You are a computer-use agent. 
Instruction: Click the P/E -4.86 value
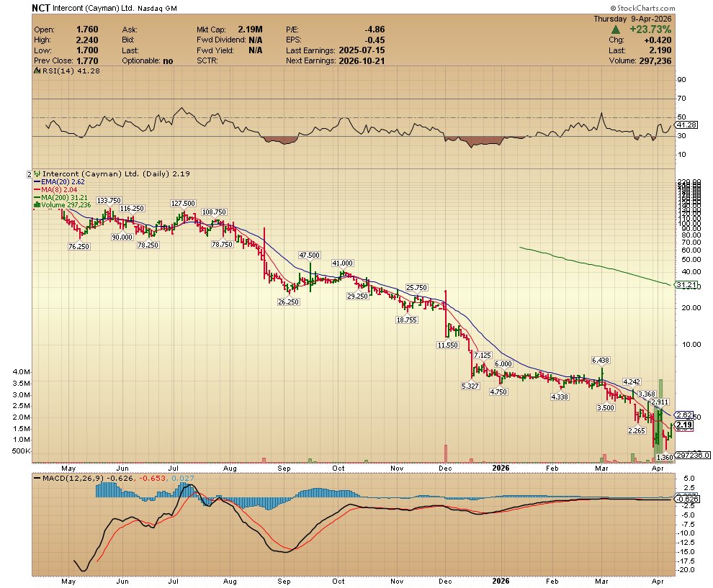(x=375, y=30)
